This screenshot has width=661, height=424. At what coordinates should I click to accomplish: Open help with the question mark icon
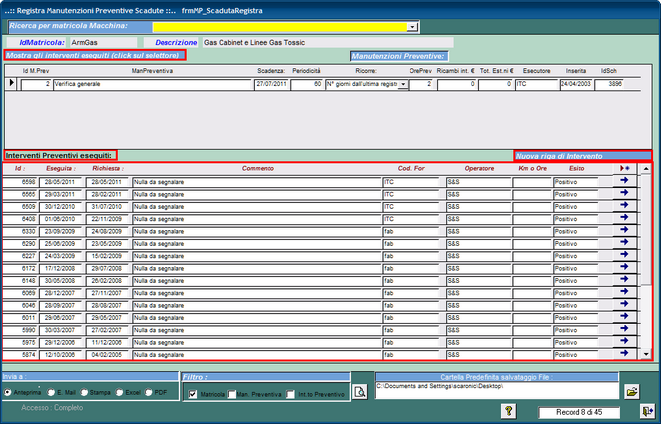tap(509, 411)
